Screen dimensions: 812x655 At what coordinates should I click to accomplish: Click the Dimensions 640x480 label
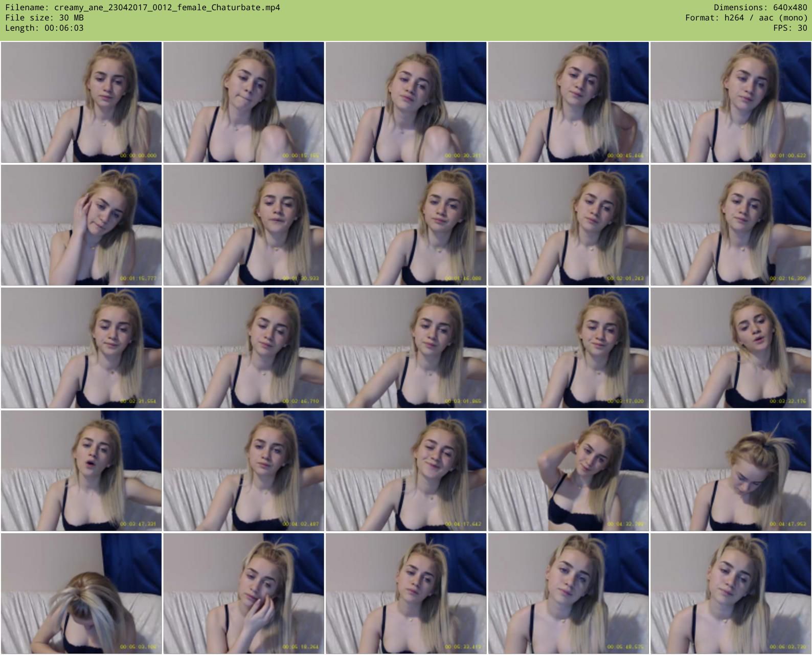[x=760, y=8]
